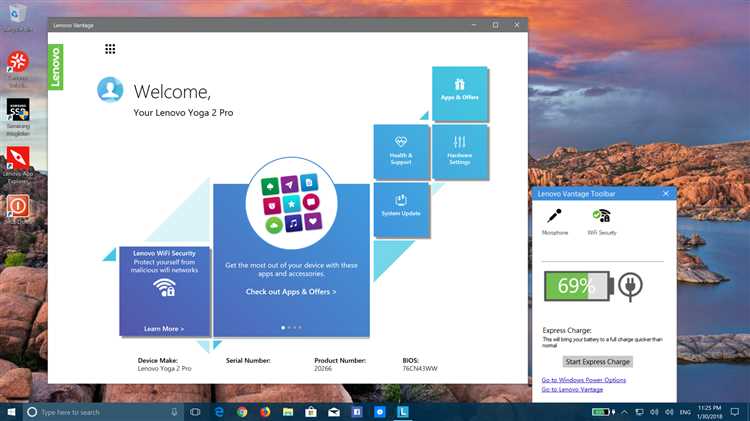This screenshot has width=750, height=421.
Task: Close the Lenovo Vantage Toolbar popup
Action: pos(666,193)
